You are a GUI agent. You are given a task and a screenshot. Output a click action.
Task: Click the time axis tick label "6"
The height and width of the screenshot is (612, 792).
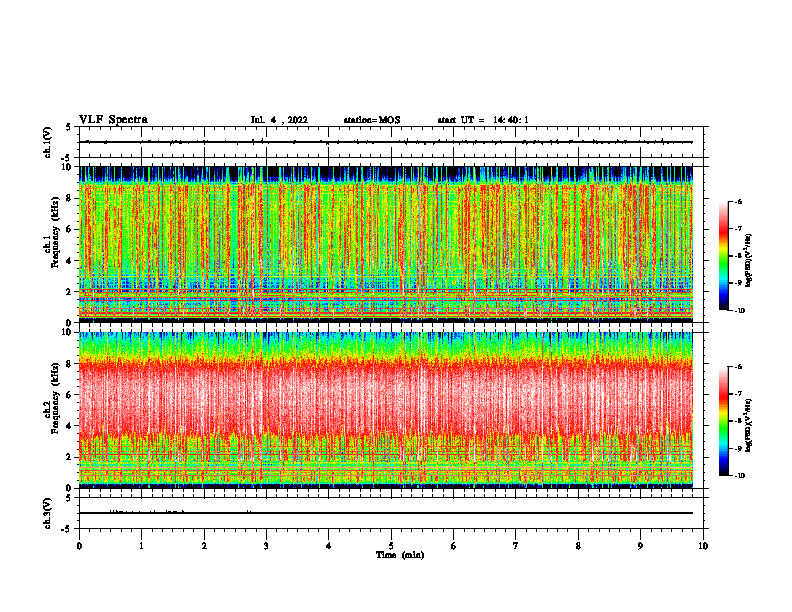point(454,546)
